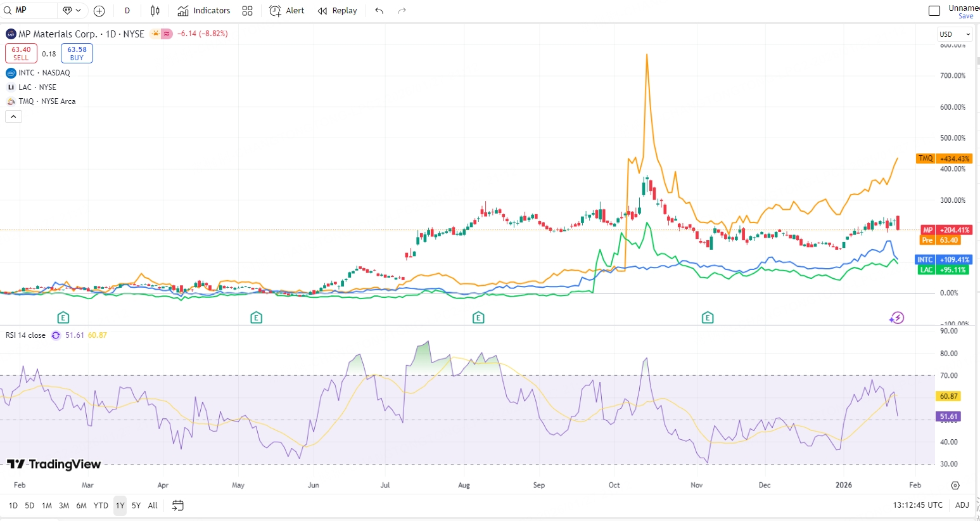980x521 pixels.
Task: Open the candlestick chart style menu
Action: tap(155, 11)
